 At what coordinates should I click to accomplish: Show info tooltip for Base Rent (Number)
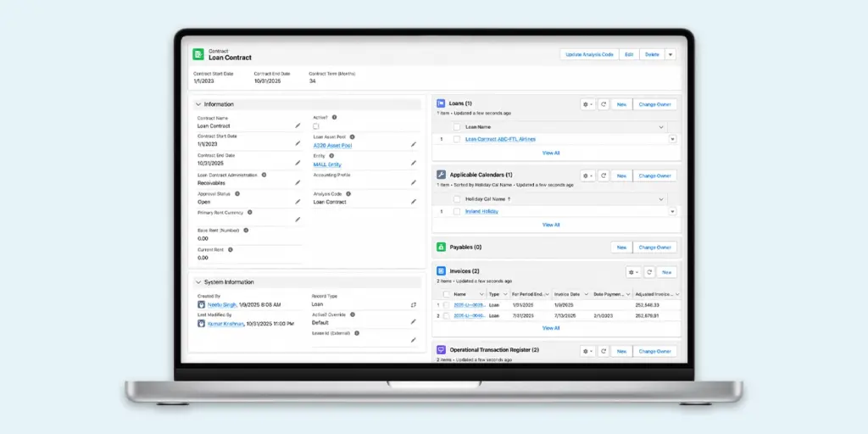click(246, 231)
